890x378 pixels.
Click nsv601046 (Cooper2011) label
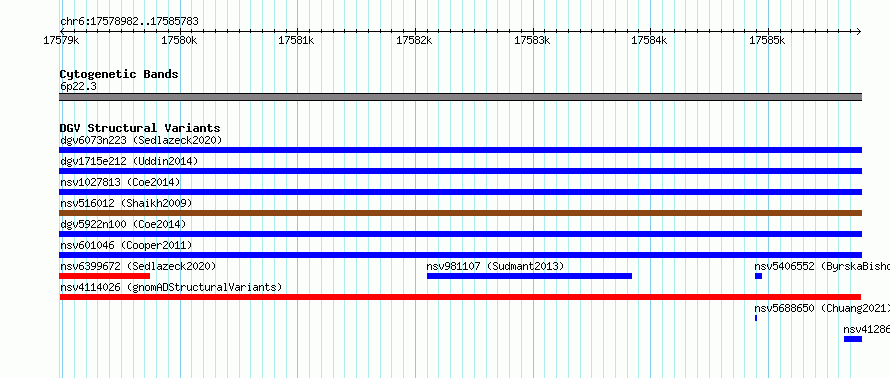pyautogui.click(x=127, y=245)
